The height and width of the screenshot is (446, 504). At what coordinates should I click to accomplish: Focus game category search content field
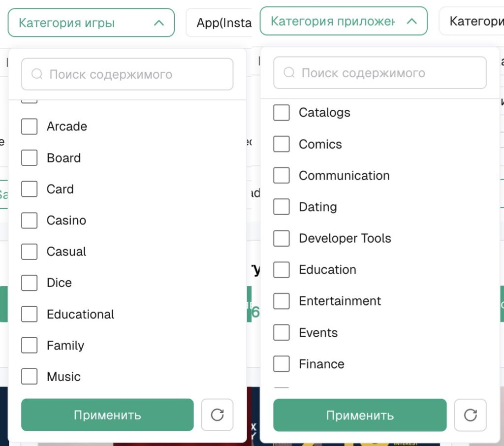pyautogui.click(x=127, y=74)
